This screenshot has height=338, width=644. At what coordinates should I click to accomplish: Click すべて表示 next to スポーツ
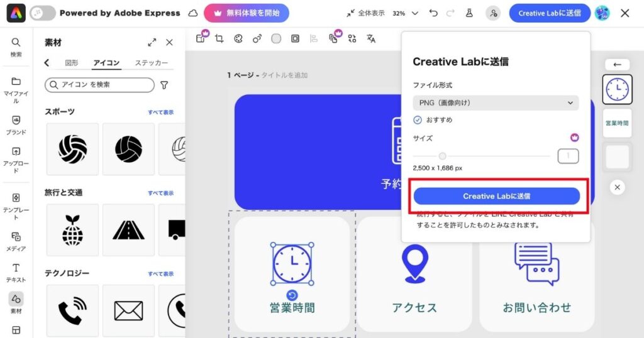click(x=160, y=112)
